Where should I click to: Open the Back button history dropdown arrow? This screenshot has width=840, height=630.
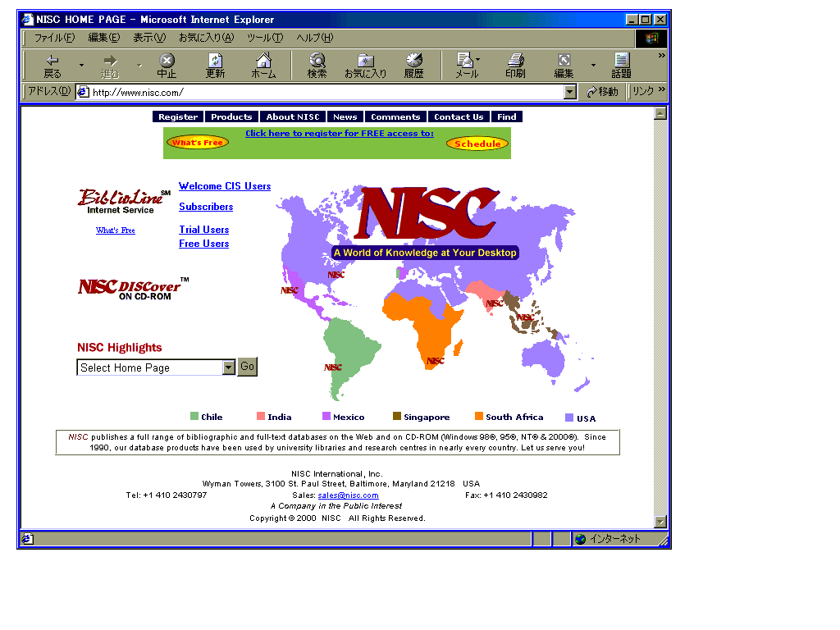pyautogui.click(x=81, y=66)
